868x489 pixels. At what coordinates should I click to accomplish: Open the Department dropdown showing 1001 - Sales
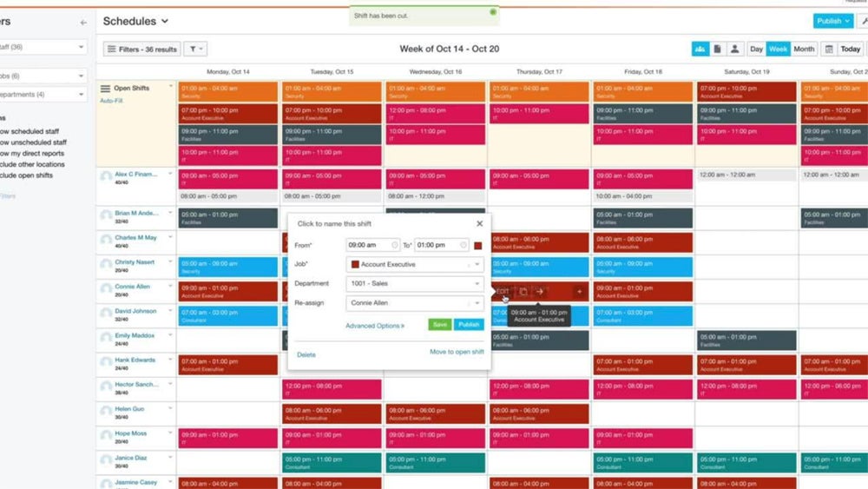pos(415,283)
